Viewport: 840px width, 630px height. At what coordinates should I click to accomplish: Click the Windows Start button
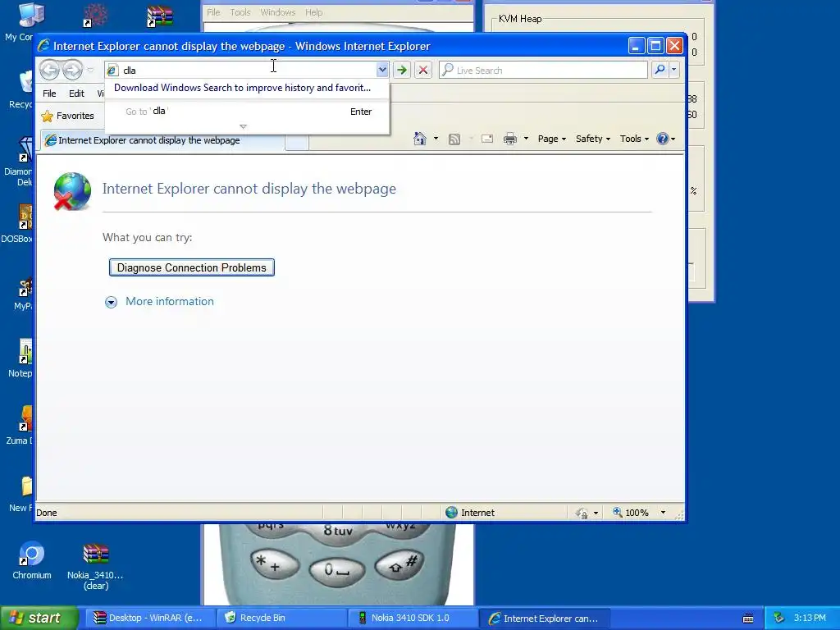[x=39, y=619]
